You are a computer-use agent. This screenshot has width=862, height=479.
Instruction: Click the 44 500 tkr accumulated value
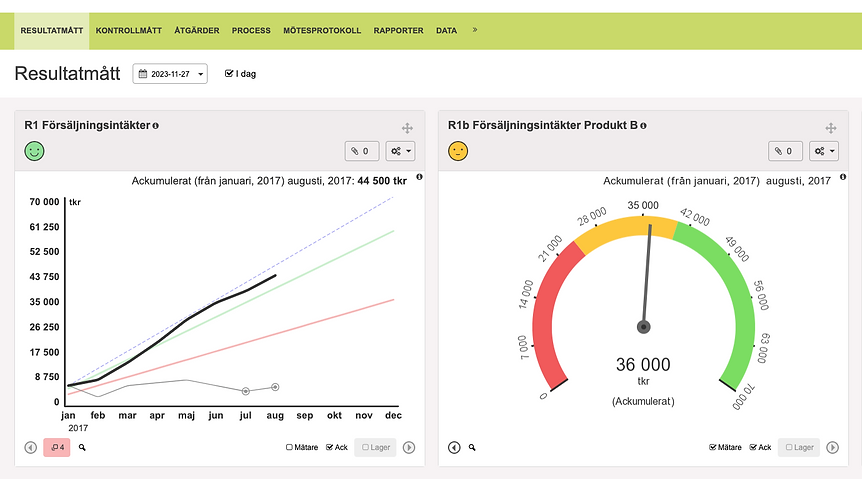click(382, 181)
